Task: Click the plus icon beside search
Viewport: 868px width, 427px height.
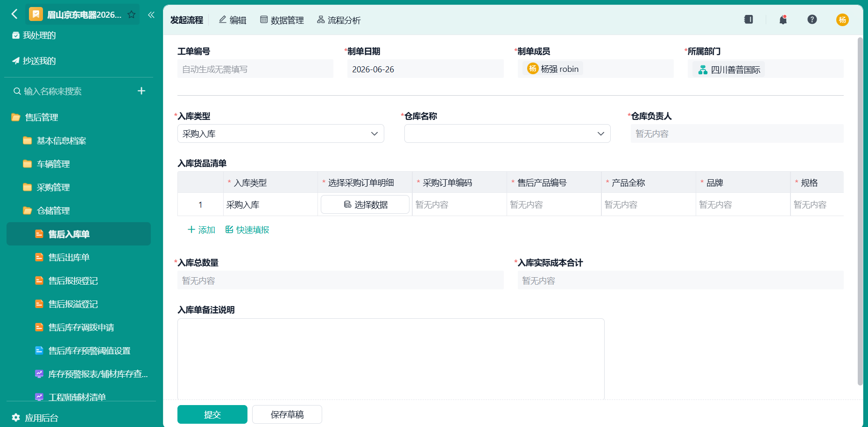Action: click(141, 91)
